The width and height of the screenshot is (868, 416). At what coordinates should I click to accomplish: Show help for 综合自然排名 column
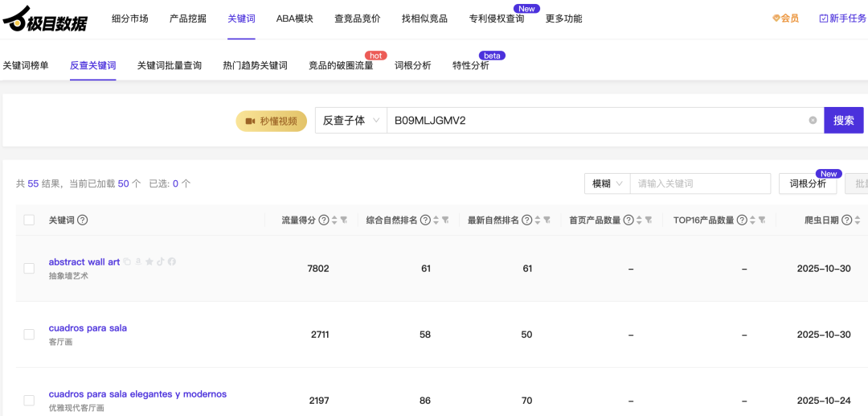pos(425,220)
